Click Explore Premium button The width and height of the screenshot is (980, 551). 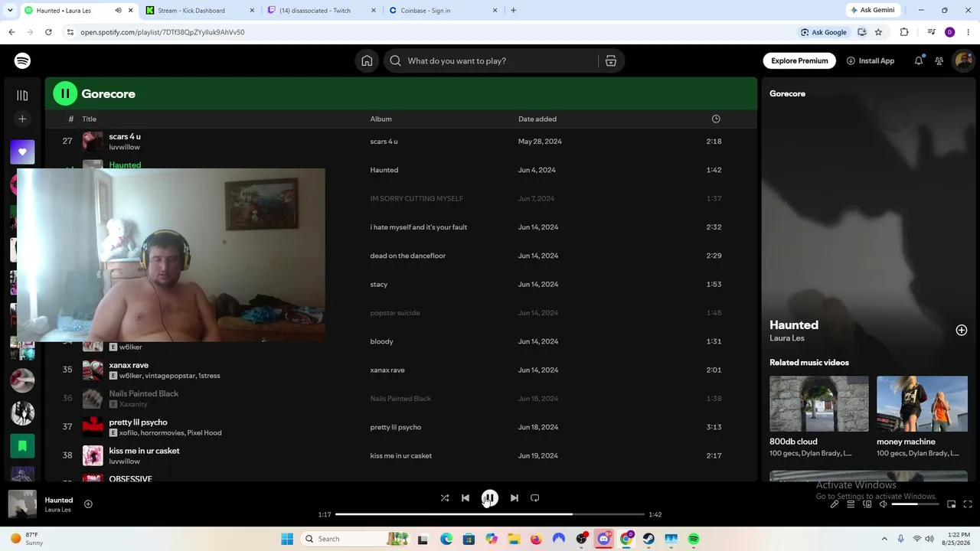click(x=799, y=61)
